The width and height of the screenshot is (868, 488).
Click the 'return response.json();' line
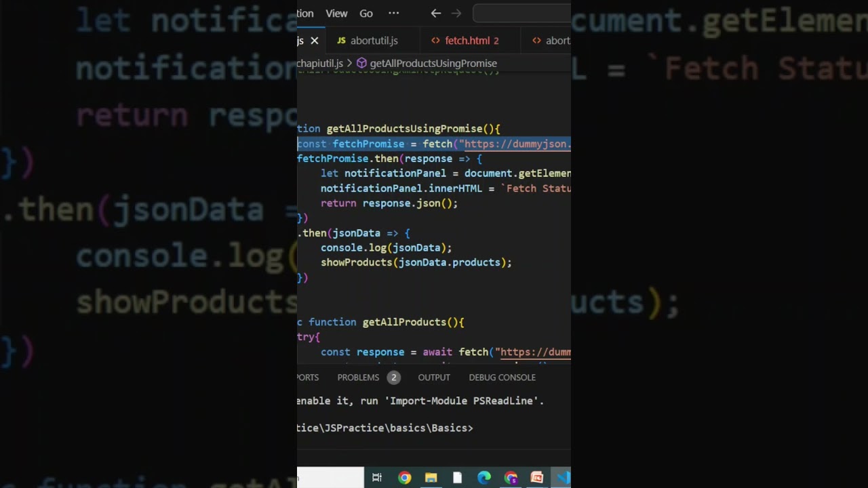(389, 203)
